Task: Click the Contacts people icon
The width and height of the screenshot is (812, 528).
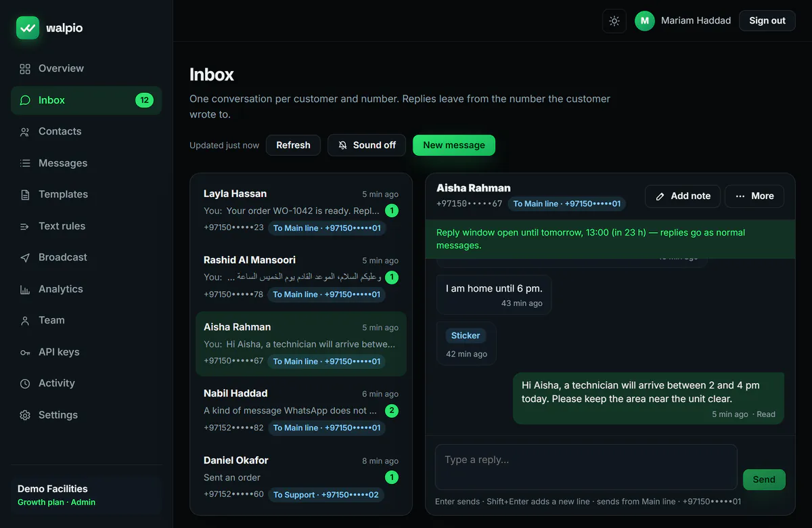Action: (25, 132)
